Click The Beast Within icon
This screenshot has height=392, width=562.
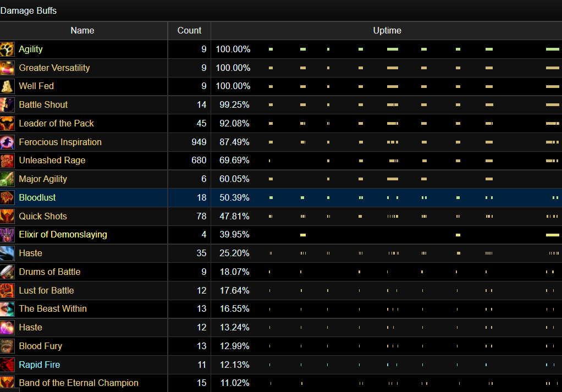click(7, 309)
